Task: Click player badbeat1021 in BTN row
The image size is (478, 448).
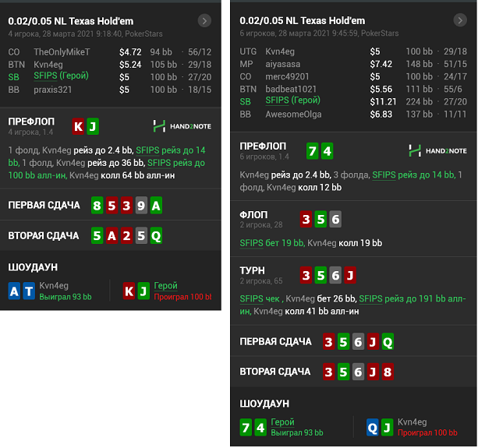Action: tap(291, 89)
